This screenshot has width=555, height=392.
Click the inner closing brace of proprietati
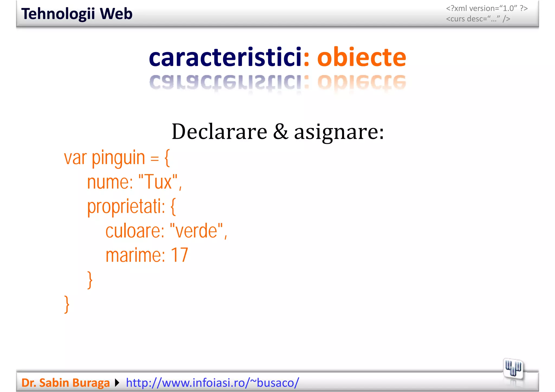90,280
